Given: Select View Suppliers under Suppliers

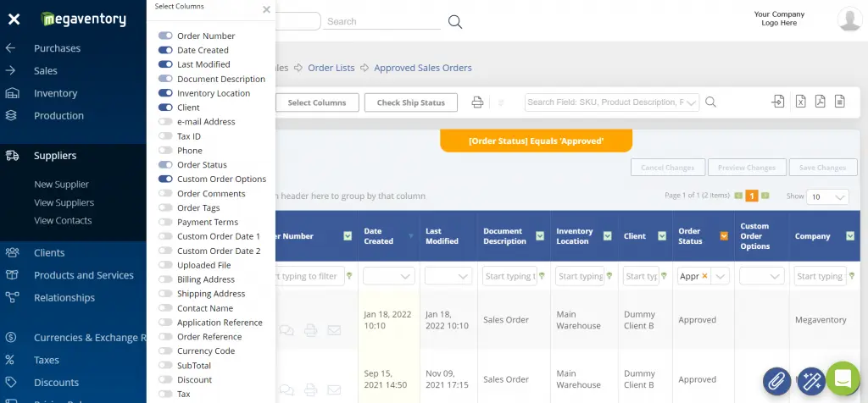Looking at the screenshot, I should point(64,202).
